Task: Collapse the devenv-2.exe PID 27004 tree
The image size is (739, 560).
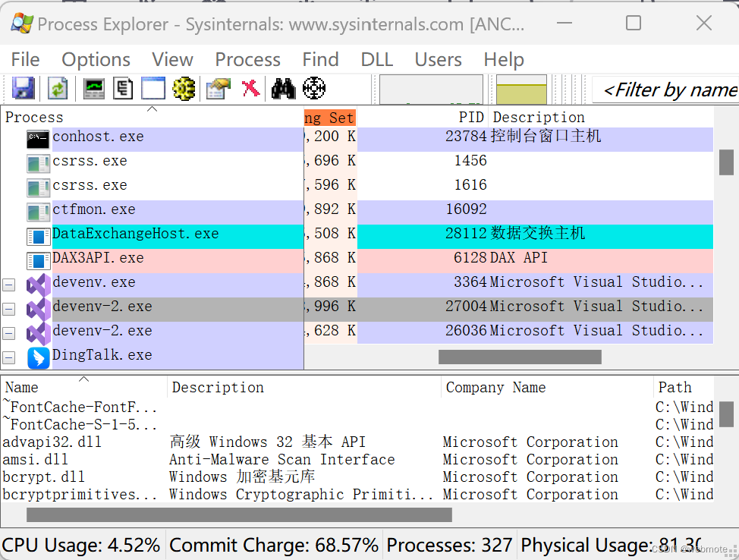Action: click(x=8, y=310)
